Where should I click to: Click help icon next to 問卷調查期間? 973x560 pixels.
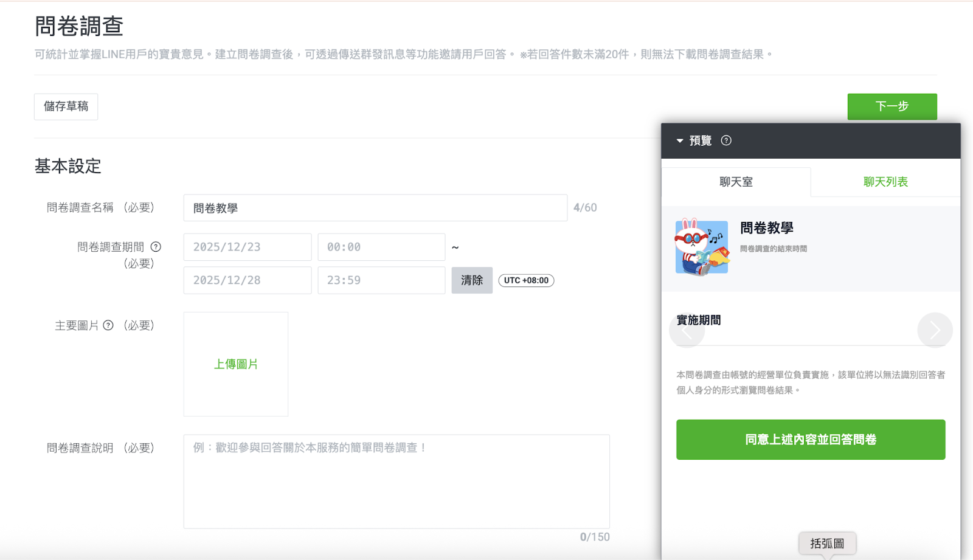tap(156, 247)
